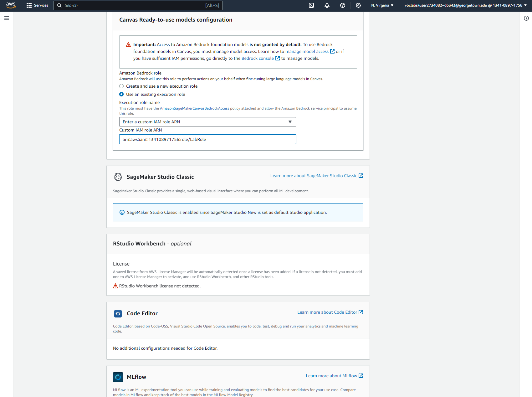532x397 pixels.
Task: Open the Execution role name dropdown
Action: click(207, 122)
